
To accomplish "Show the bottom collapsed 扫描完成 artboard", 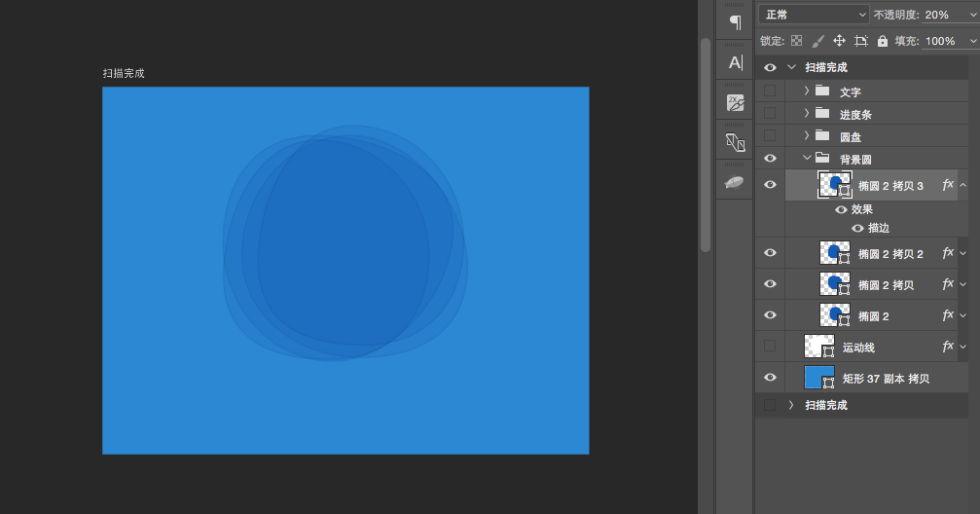I will tap(770, 405).
